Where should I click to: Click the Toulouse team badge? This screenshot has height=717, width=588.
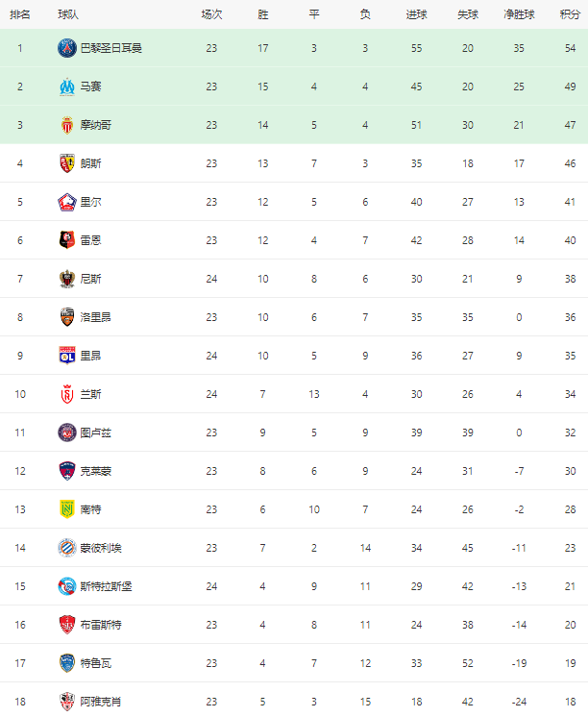click(x=66, y=433)
